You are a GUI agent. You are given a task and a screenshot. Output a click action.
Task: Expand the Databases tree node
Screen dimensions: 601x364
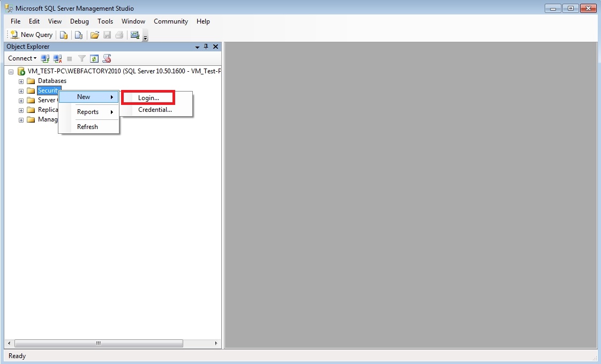point(21,81)
